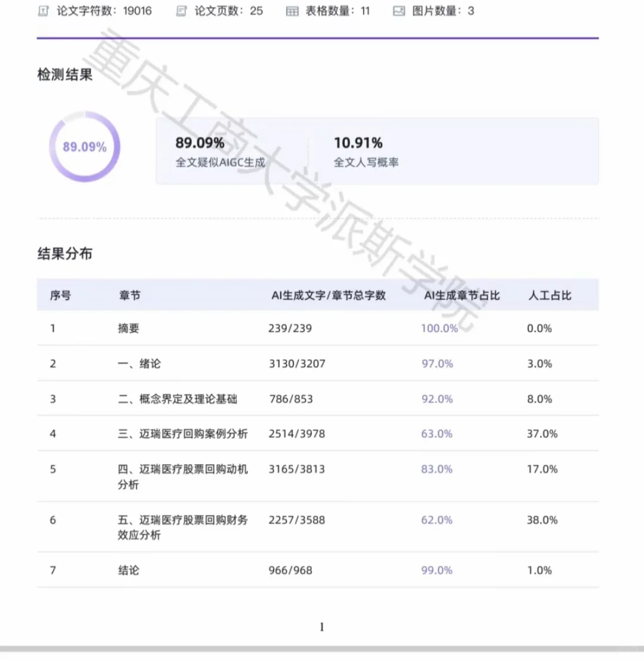The width and height of the screenshot is (644, 660).
Task: Click the 一、绪论 chapter cell
Action: click(x=139, y=363)
